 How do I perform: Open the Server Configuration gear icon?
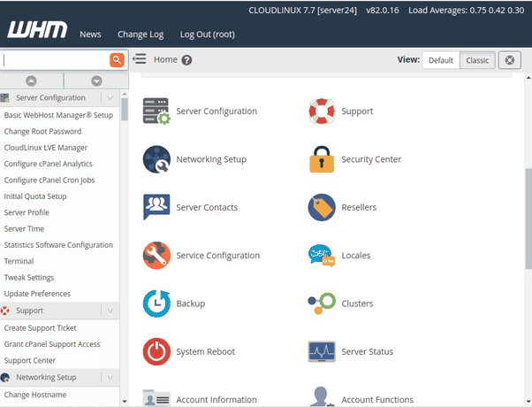156,111
